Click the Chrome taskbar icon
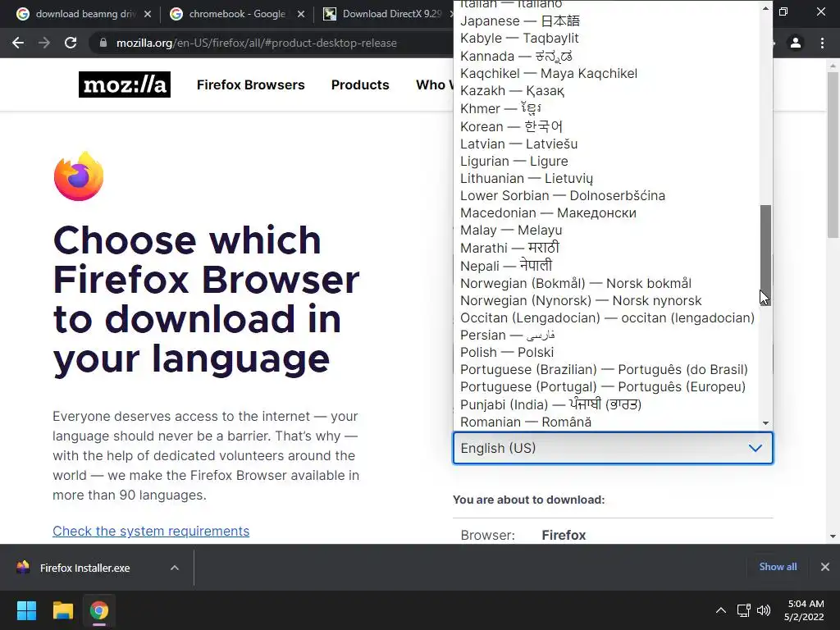 (99, 610)
